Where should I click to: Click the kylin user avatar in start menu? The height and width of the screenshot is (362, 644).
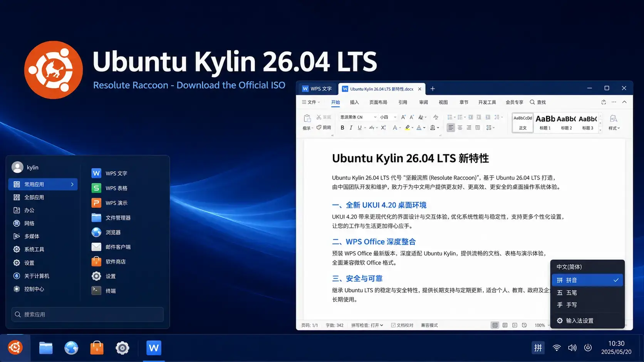pos(17,167)
